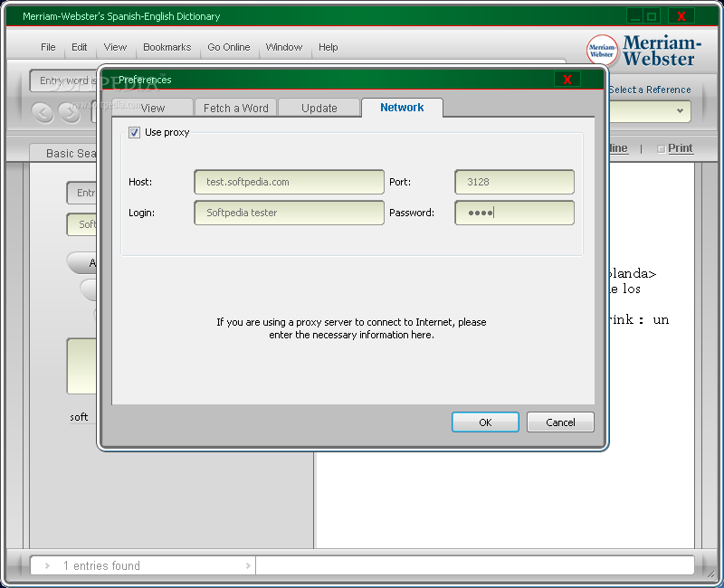
Task: Click the back navigation arrow button
Action: point(43,112)
